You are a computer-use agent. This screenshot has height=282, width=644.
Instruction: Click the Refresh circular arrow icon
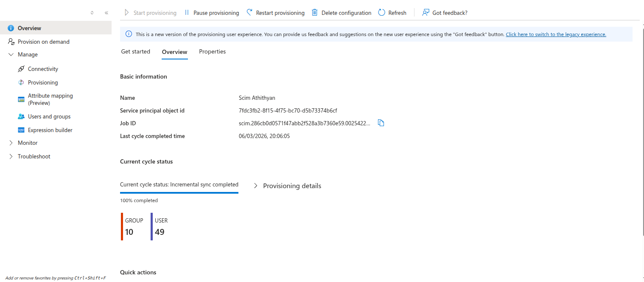click(x=381, y=13)
